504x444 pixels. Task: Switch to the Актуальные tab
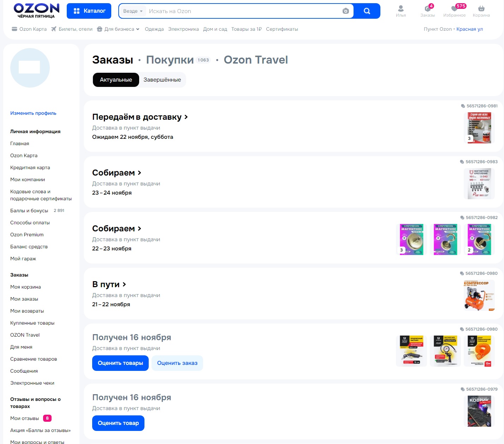pyautogui.click(x=116, y=80)
